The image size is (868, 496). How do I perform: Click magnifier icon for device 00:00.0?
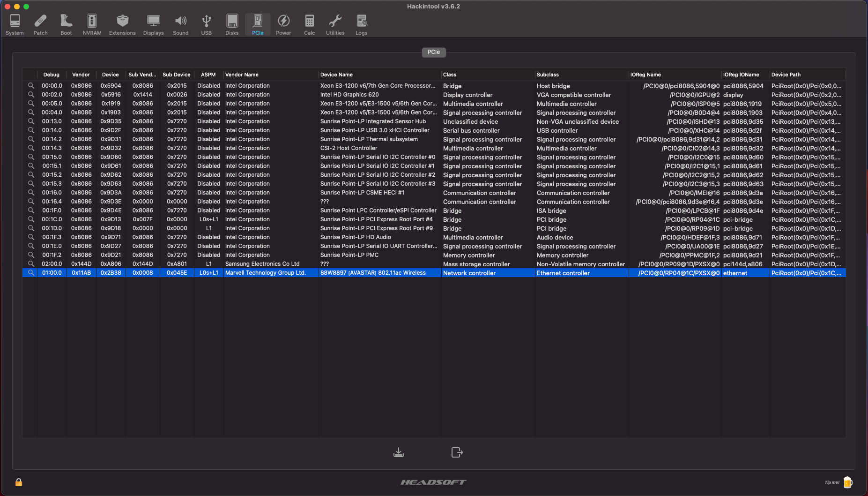click(x=31, y=86)
